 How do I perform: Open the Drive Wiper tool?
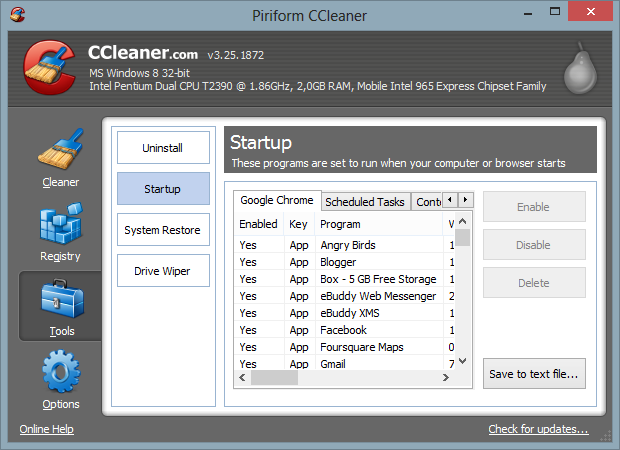[163, 271]
